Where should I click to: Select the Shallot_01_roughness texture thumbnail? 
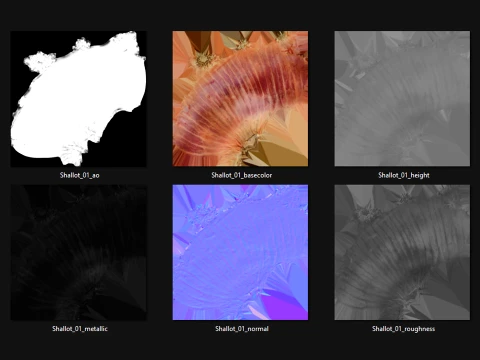(x=402, y=253)
